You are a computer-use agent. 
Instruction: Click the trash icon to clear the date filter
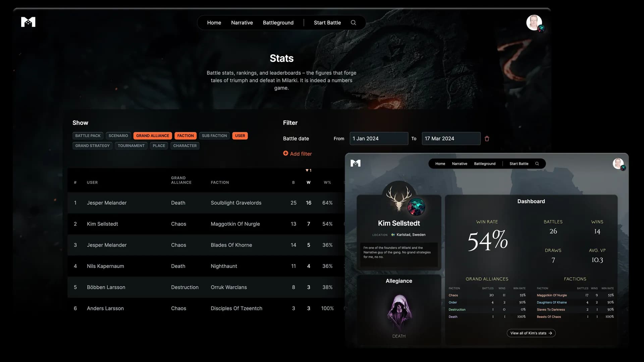[487, 138]
